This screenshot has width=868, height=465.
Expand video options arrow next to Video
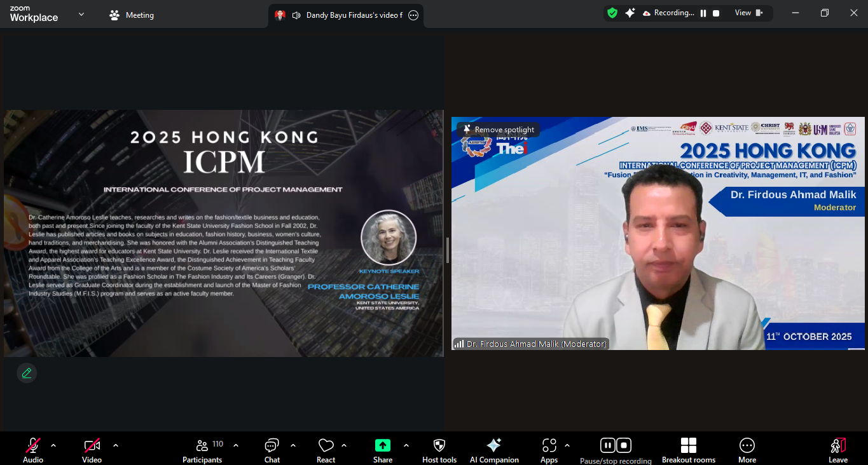pyautogui.click(x=116, y=445)
